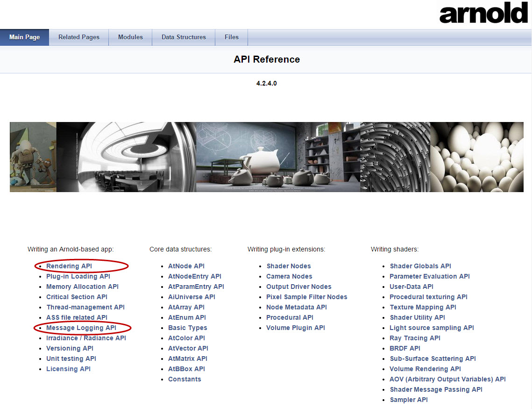Viewport: 532px width, 409px height.
Task: Open the Modules tab
Action: pyautogui.click(x=130, y=37)
